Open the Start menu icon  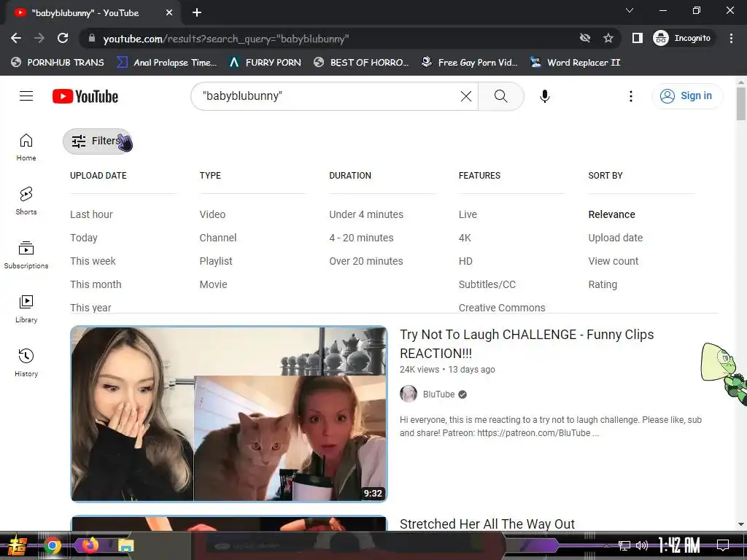[x=18, y=546]
